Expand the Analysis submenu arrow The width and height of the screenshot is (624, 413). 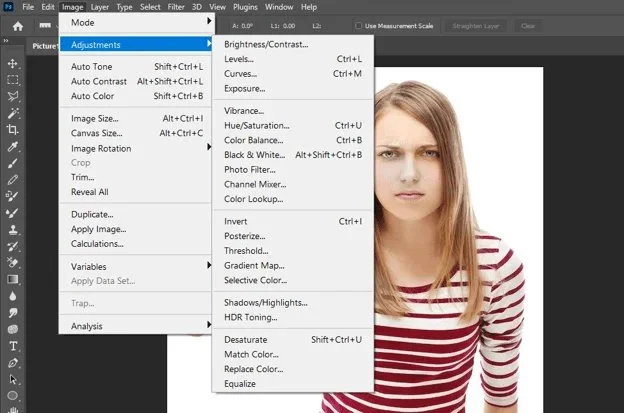pyautogui.click(x=209, y=325)
